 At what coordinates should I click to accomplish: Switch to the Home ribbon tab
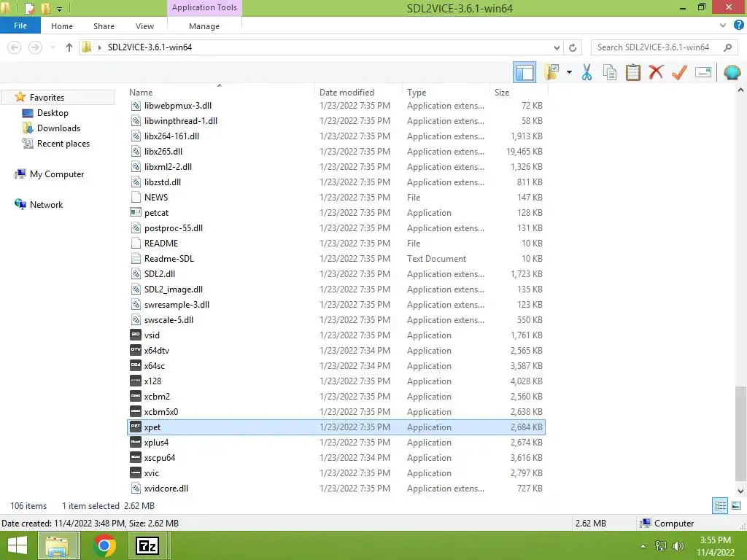click(x=62, y=26)
